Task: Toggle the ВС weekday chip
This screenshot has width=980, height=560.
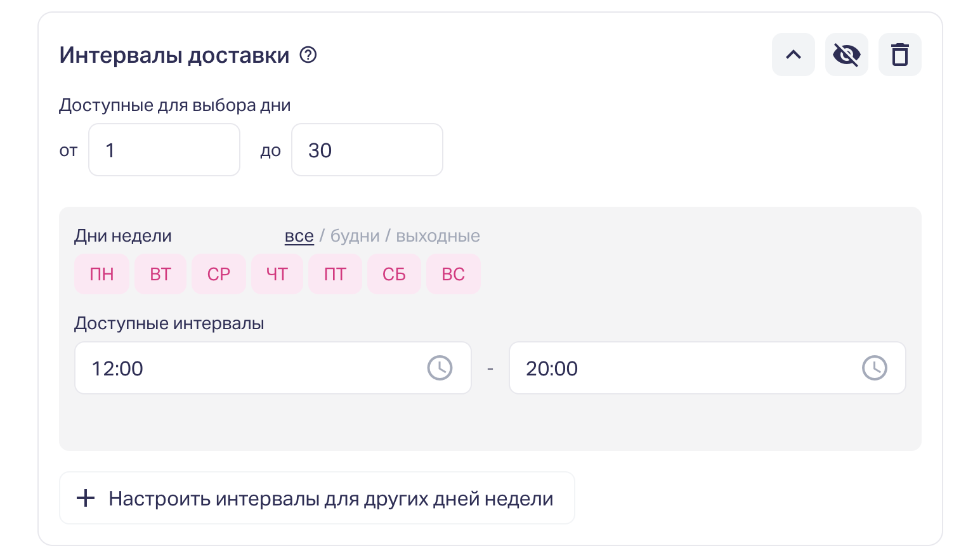Action: coord(454,274)
